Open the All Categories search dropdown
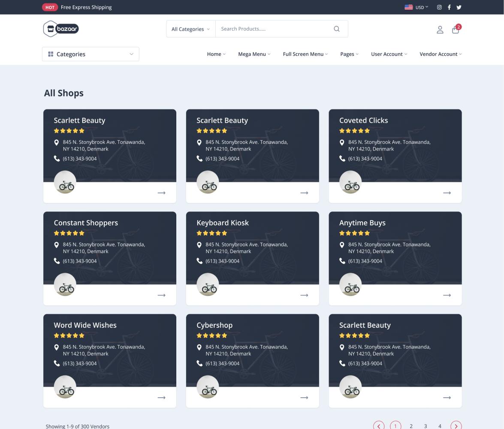The image size is (504, 429). pos(190,29)
